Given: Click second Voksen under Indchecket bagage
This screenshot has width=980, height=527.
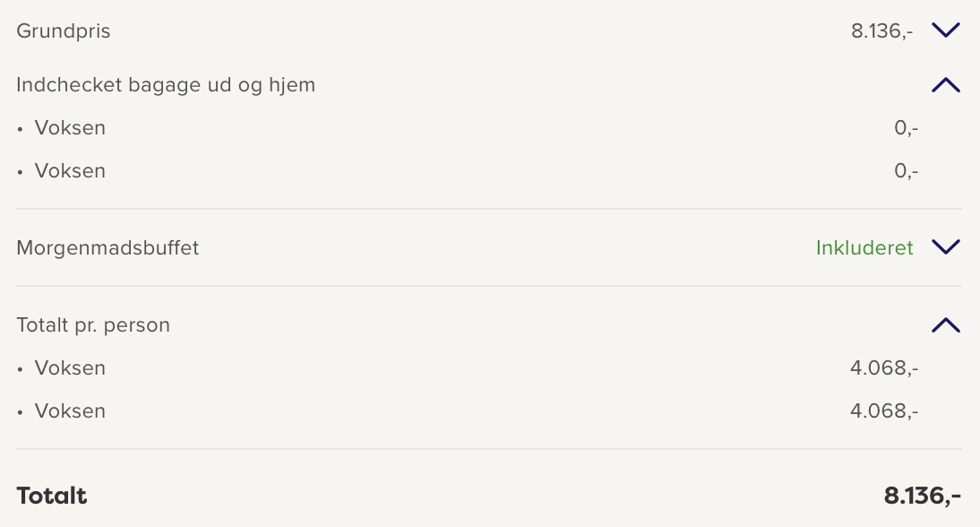Looking at the screenshot, I should (70, 171).
